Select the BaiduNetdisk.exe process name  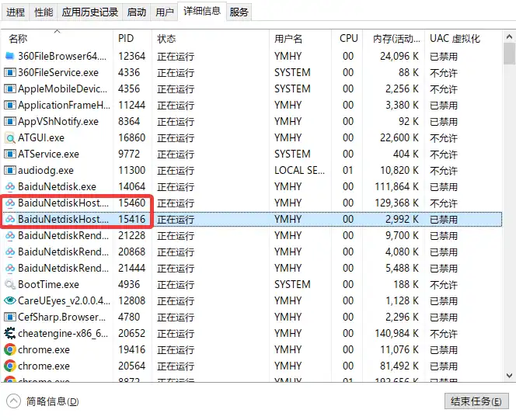[x=57, y=186]
